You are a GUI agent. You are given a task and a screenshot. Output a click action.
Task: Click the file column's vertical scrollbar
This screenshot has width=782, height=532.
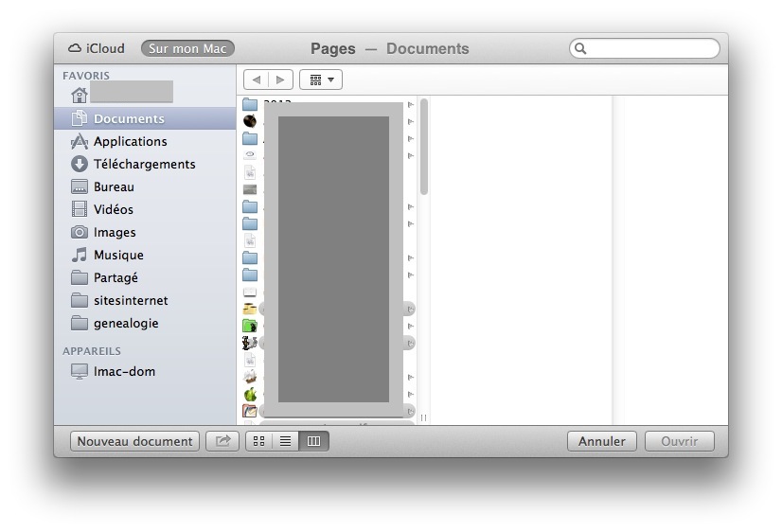pos(424,147)
